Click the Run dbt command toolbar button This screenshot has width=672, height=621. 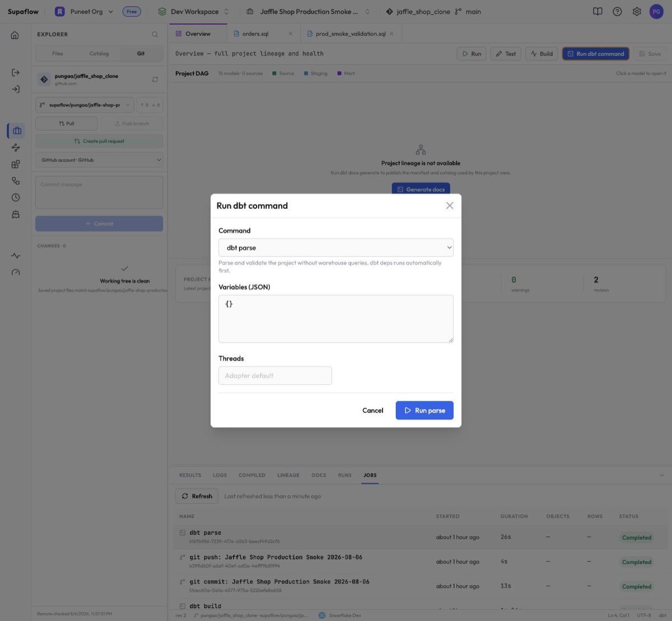coord(596,54)
